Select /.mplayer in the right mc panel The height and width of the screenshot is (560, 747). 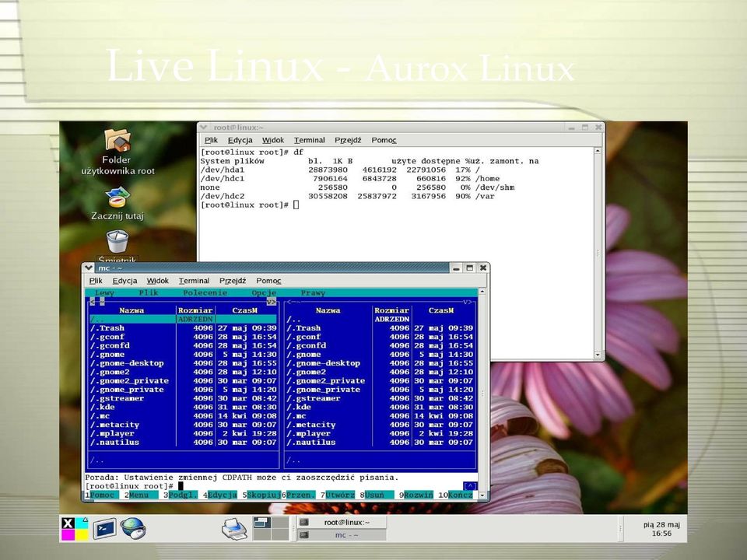[380, 434]
